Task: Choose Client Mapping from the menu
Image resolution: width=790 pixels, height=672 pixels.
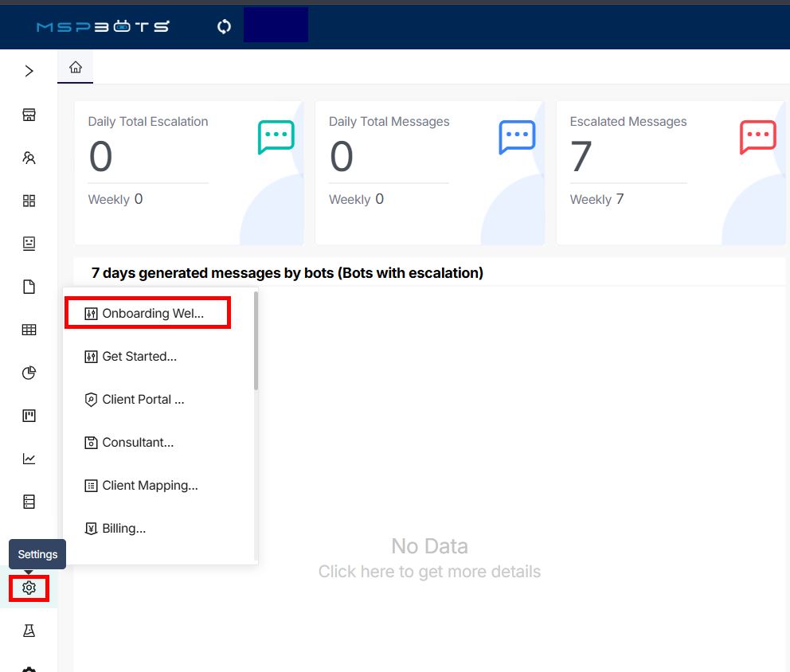Action: coord(149,485)
